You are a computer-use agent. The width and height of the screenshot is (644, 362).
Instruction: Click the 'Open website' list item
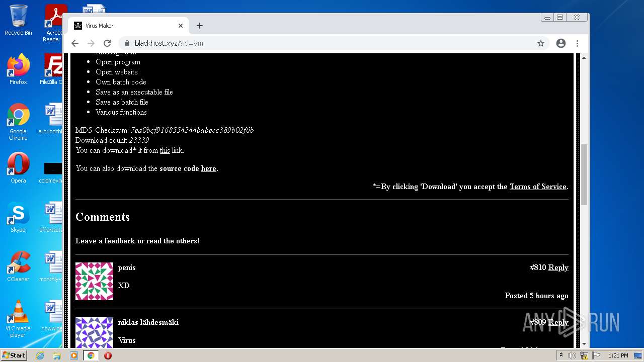point(117,72)
